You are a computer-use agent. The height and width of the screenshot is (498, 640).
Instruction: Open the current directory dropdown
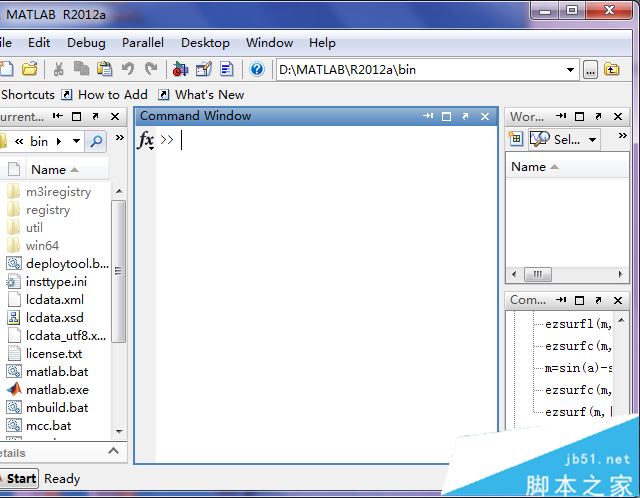[x=570, y=70]
